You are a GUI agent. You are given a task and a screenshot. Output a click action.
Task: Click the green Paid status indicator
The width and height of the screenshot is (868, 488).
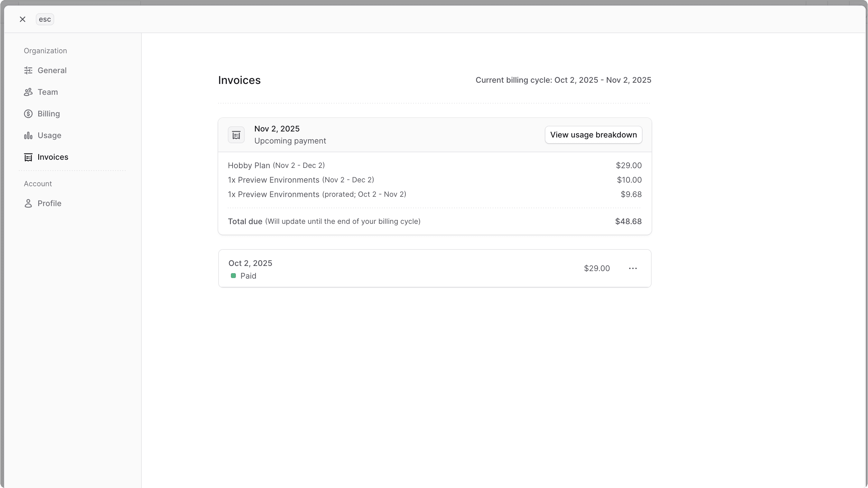[233, 276]
